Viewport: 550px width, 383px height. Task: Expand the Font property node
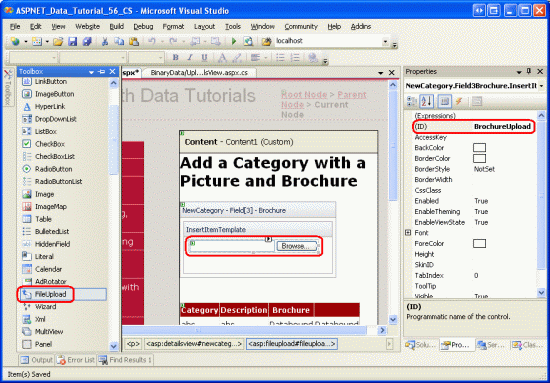(x=408, y=233)
